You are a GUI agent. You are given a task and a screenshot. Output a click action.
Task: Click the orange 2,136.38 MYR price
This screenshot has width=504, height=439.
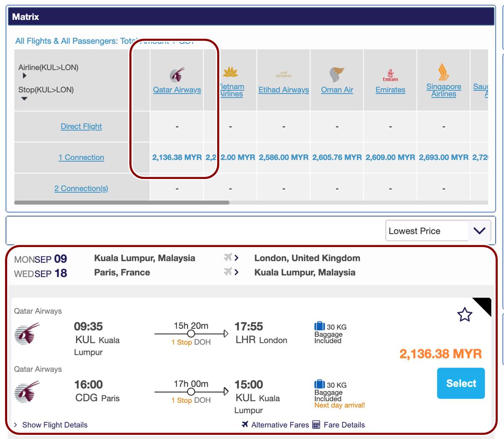point(441,354)
